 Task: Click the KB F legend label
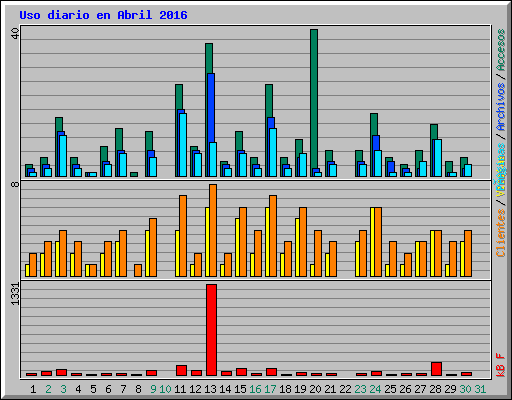pyautogui.click(x=501, y=365)
